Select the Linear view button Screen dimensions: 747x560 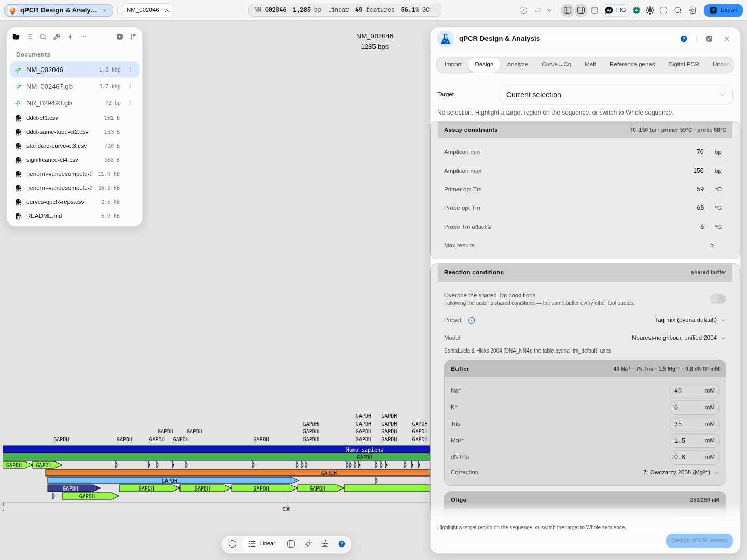pyautogui.click(x=262, y=544)
